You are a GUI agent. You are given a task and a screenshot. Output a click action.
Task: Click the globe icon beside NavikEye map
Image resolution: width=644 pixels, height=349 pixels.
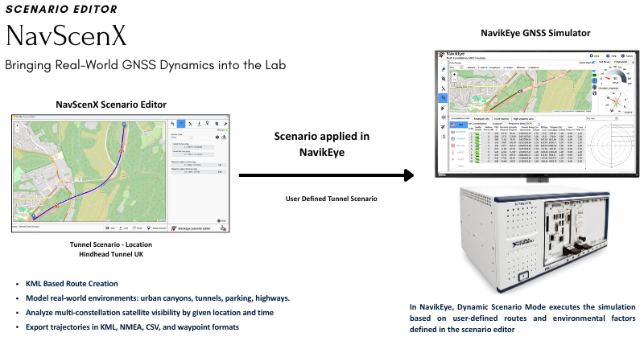tap(594, 87)
